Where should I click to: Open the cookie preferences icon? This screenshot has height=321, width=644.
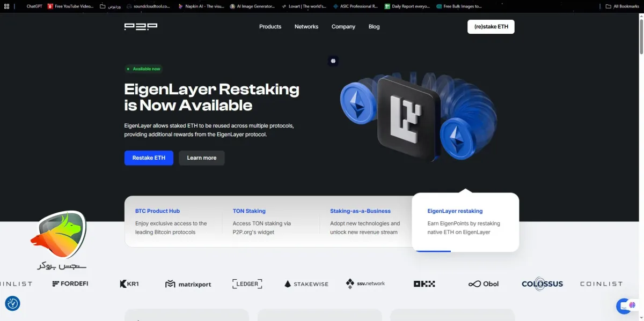13,303
